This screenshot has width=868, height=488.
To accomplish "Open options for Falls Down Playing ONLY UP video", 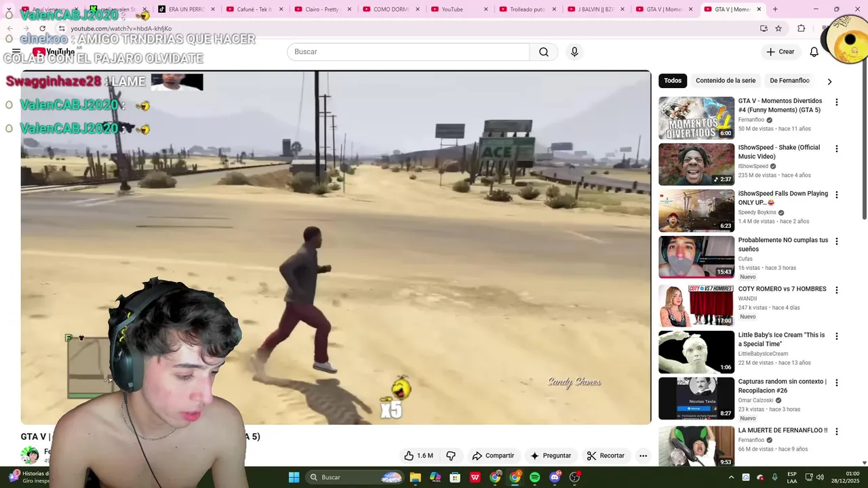I will [x=836, y=195].
